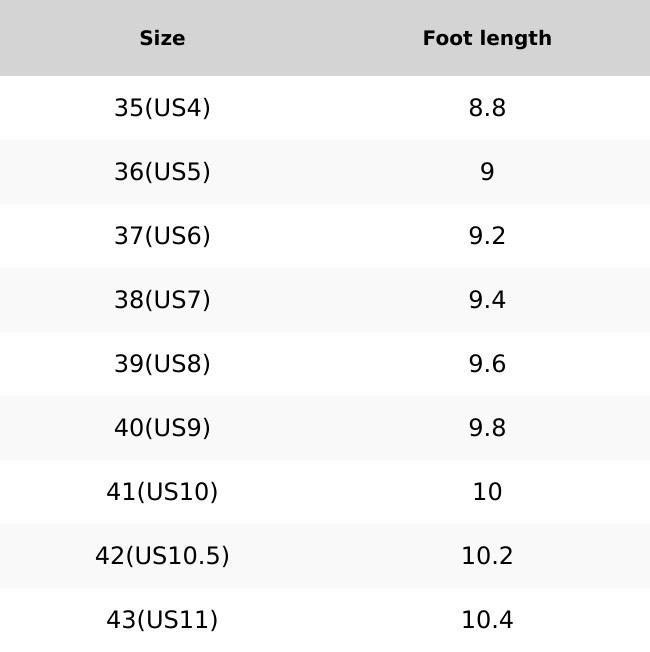Select the 40(US9) size cell
Screen dimensions: 650x652
[162, 428]
